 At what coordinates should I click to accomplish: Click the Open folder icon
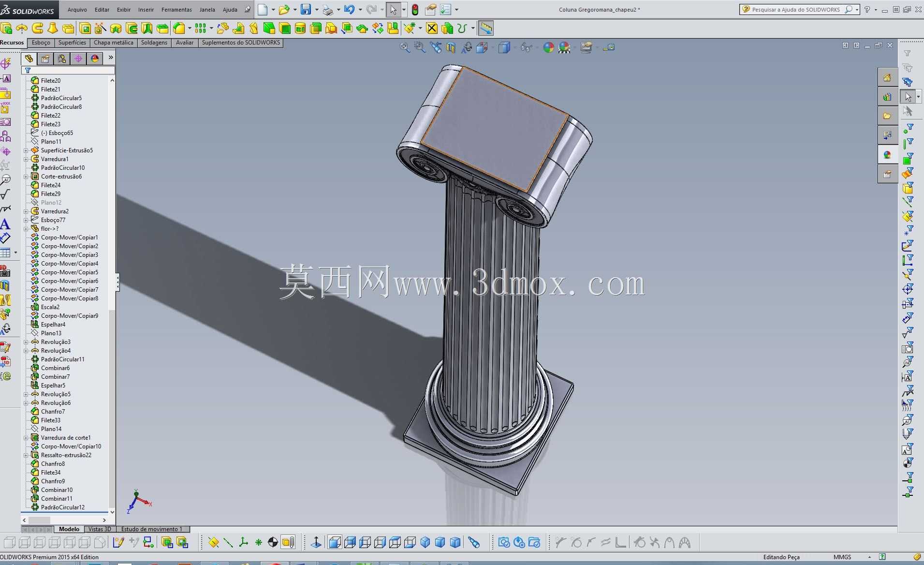pyautogui.click(x=284, y=9)
